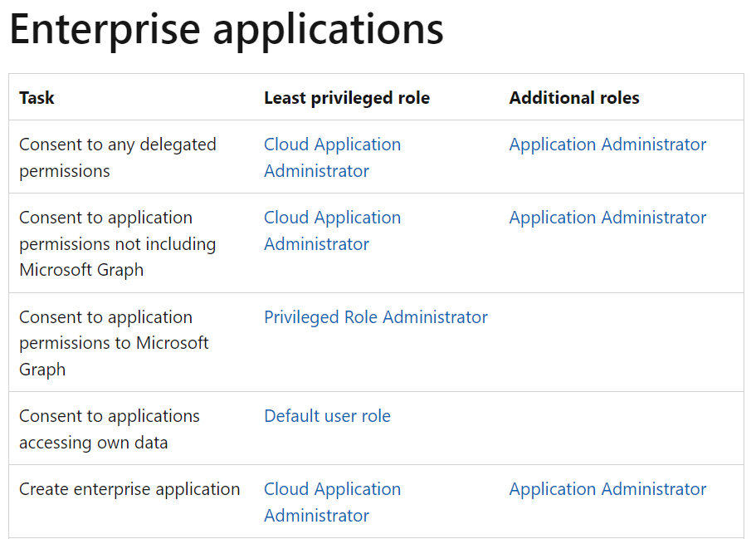Select Application Administrator in the last table row
This screenshot has height=539, width=756.
[x=607, y=488]
